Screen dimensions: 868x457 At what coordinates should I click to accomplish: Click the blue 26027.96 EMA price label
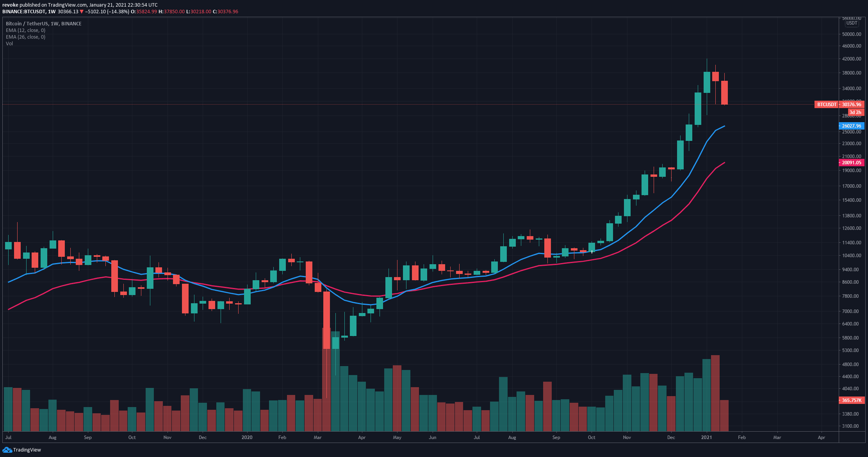coord(852,126)
